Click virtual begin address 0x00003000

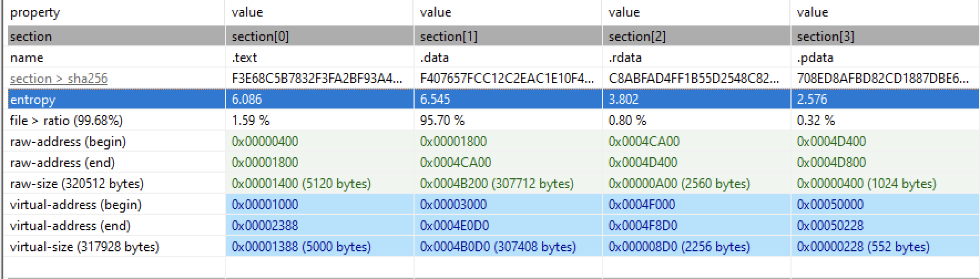[453, 205]
